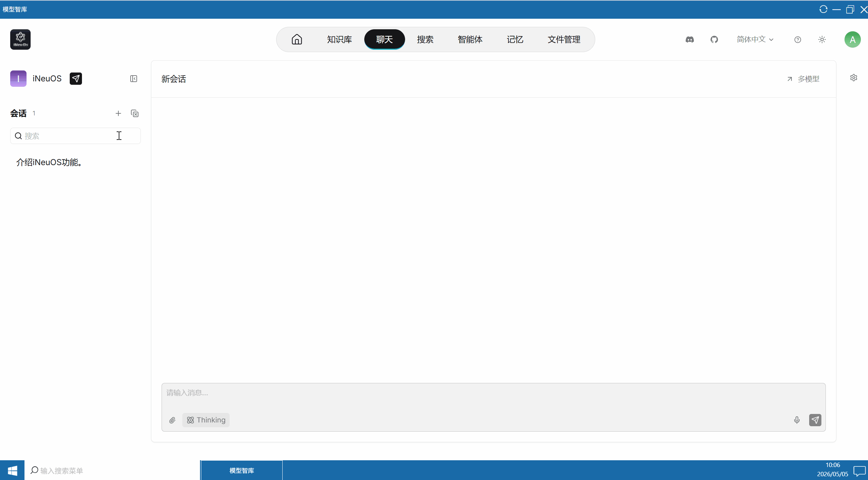Focus the conversation 搜索 field
The width and height of the screenshot is (868, 480).
tap(76, 136)
